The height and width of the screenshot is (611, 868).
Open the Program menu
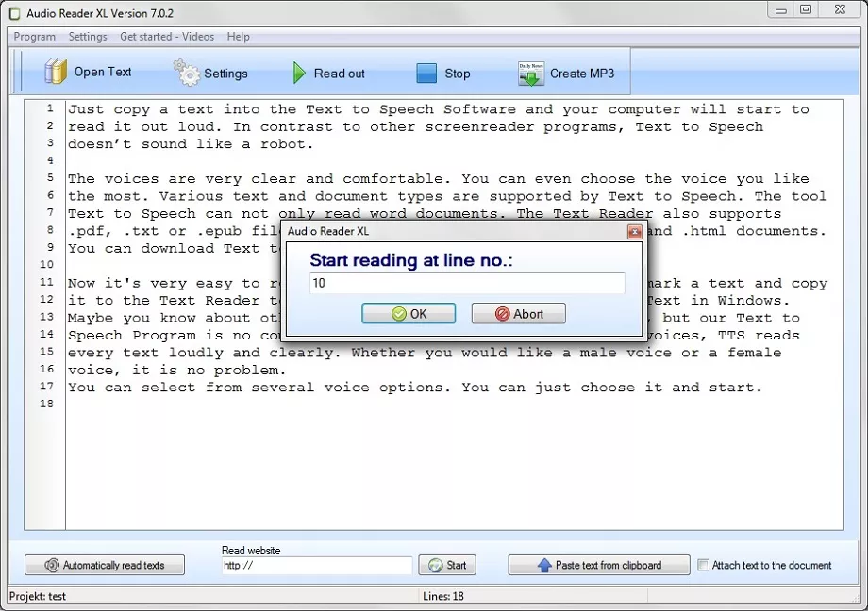coord(34,37)
